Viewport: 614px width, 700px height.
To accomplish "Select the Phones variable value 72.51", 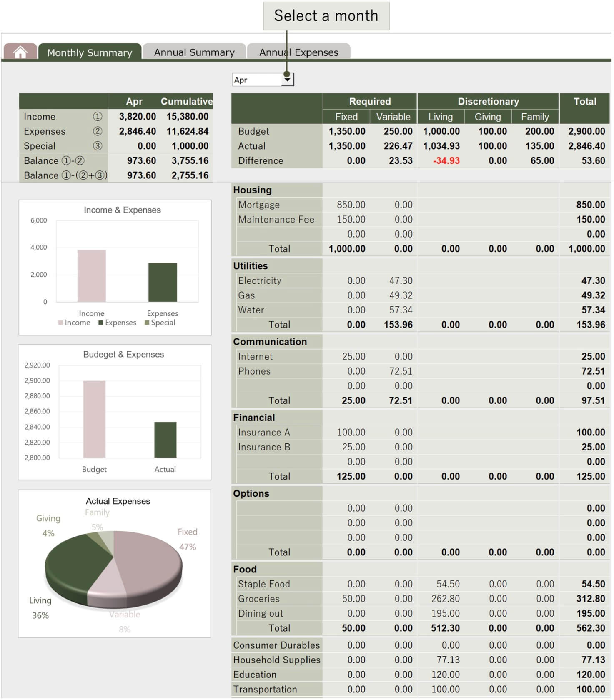I will click(401, 371).
